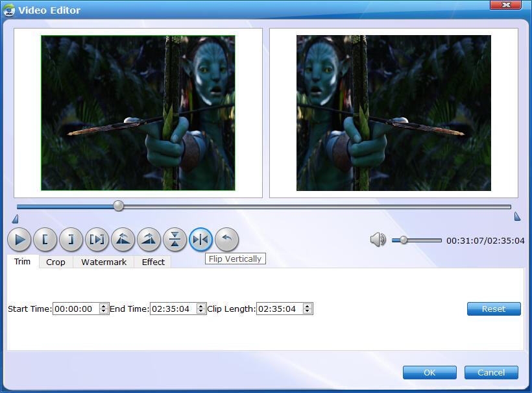This screenshot has height=393, width=532.
Task: Decrease Start Time with the down arrow
Action: pyautogui.click(x=104, y=312)
